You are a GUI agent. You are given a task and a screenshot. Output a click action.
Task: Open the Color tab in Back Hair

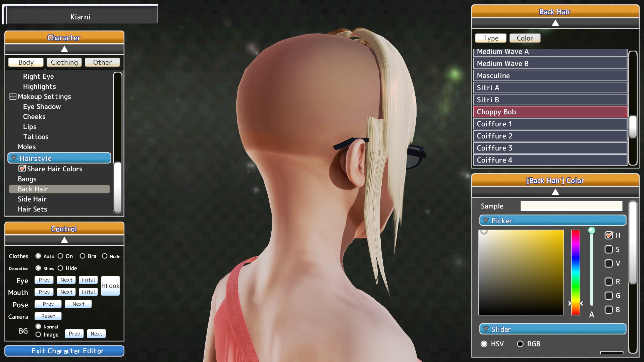coord(525,38)
